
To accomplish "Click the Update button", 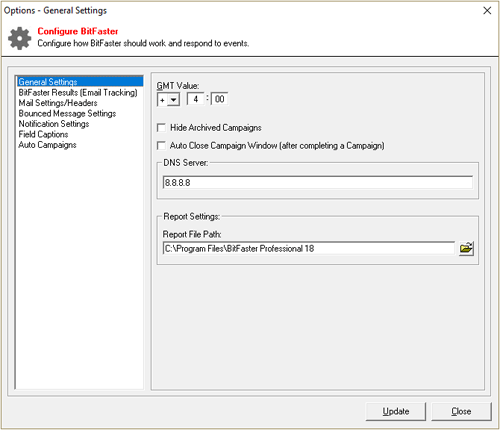I will (x=396, y=411).
